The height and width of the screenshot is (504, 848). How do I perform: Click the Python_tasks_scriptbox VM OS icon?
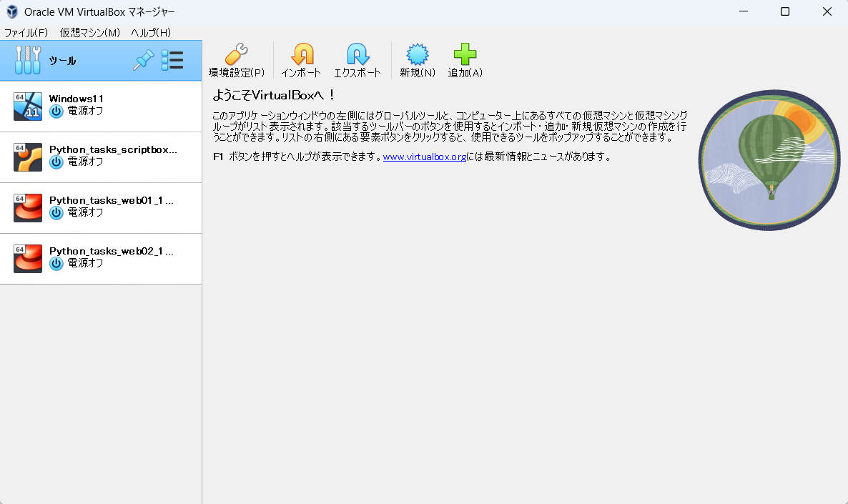[x=28, y=157]
